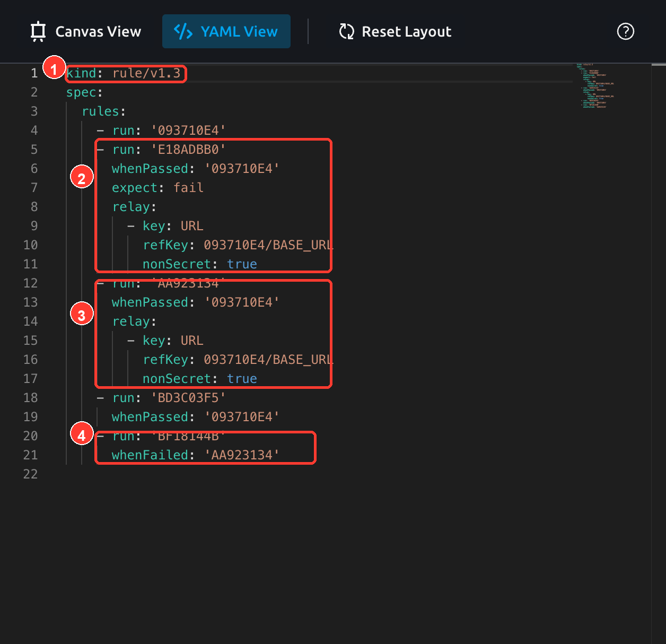Click the 'rules:' key text
Viewport: 666px width, 644px height.
coord(104,111)
